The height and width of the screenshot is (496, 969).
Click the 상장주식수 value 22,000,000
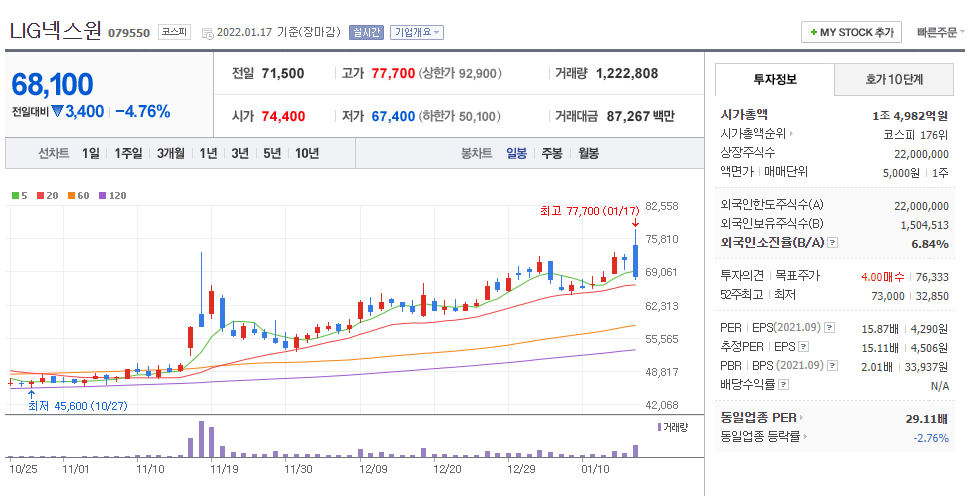tap(921, 154)
